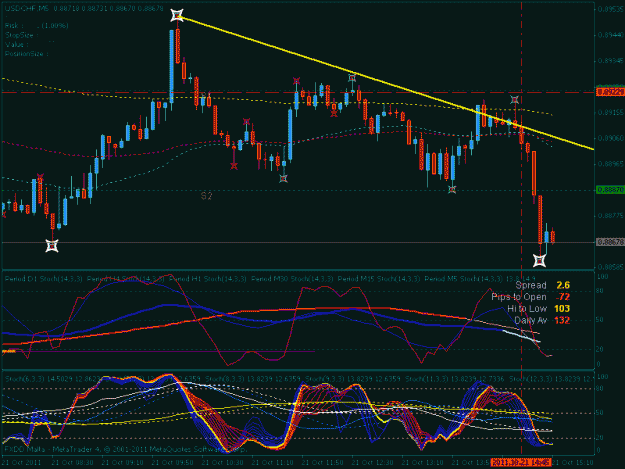Click the 0.88775 price axis value
Screen dimensions: 625x469
click(610, 216)
